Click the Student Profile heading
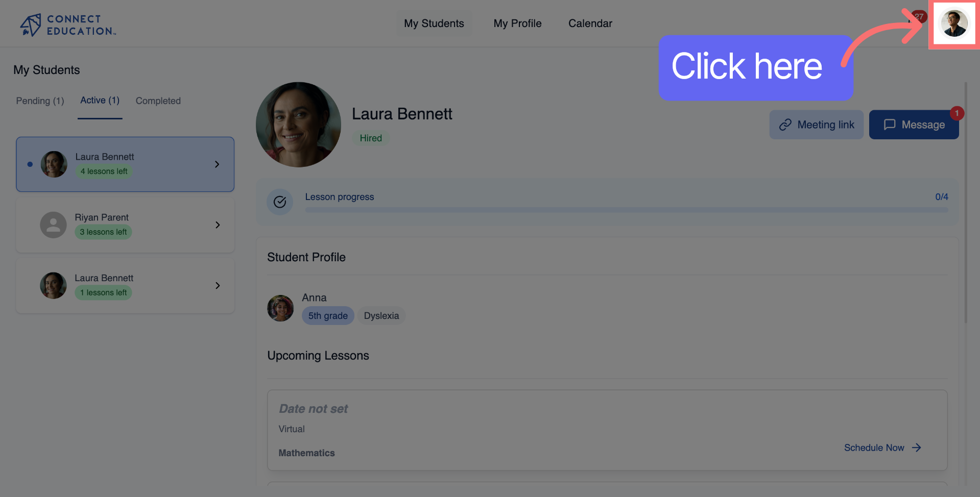The image size is (980, 497). point(306,257)
